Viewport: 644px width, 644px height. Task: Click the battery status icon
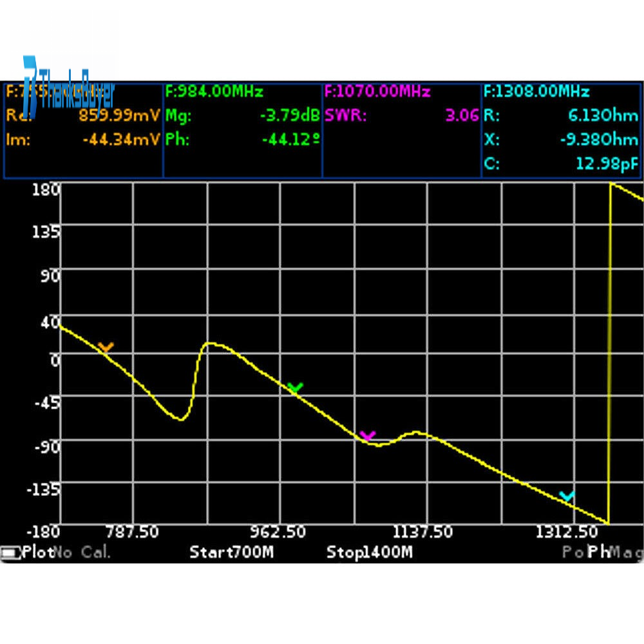[x=10, y=553]
